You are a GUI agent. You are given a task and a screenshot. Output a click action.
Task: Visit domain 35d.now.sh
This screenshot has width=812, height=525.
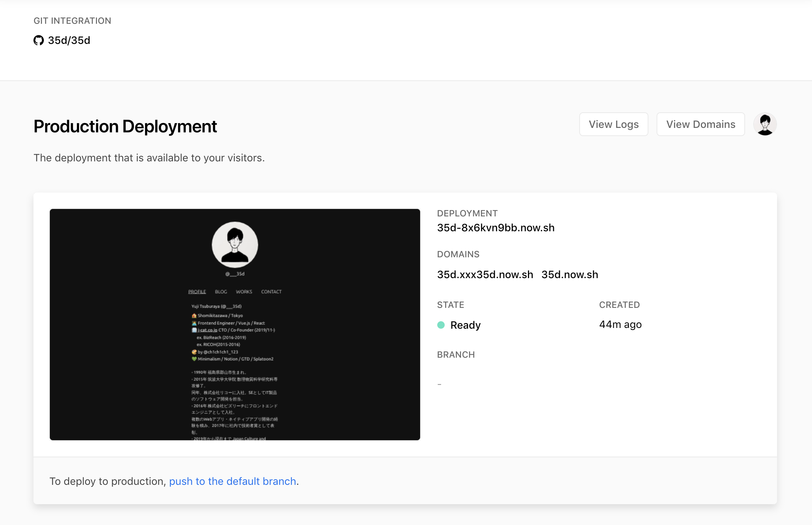(570, 274)
